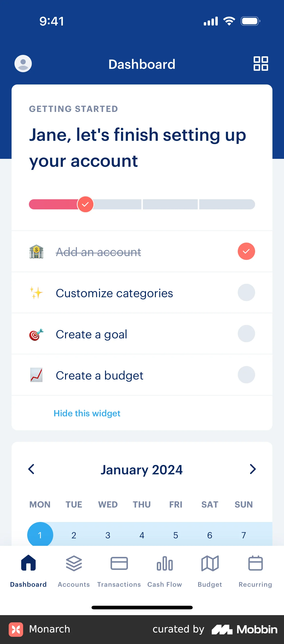Select January 1 on the calendar
This screenshot has width=284, height=644.
coord(40,535)
